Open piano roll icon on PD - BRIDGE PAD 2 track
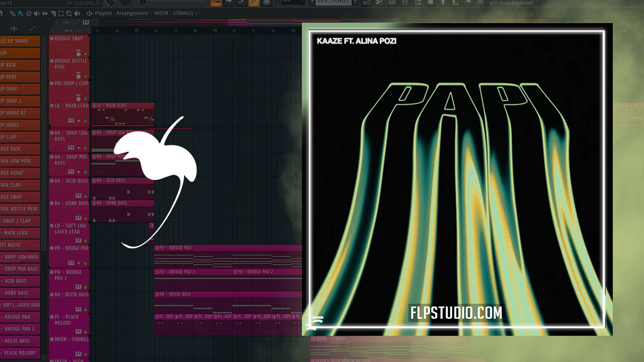 click(78, 286)
